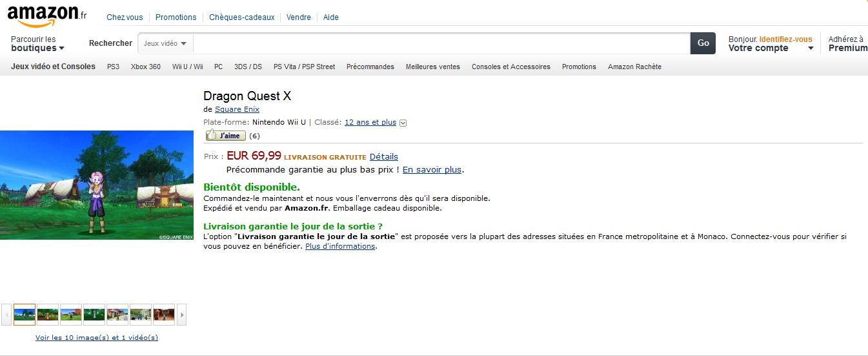Click the main Dragon Quest X screenshot
Image resolution: width=868 pixels, height=356 pixels.
[97, 185]
